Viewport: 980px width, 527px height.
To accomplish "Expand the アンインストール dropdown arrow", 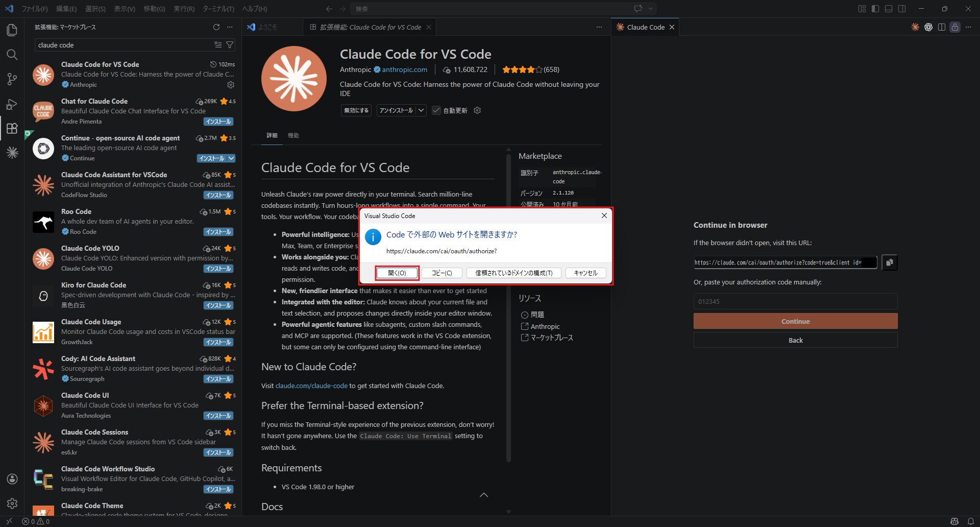I will point(421,110).
